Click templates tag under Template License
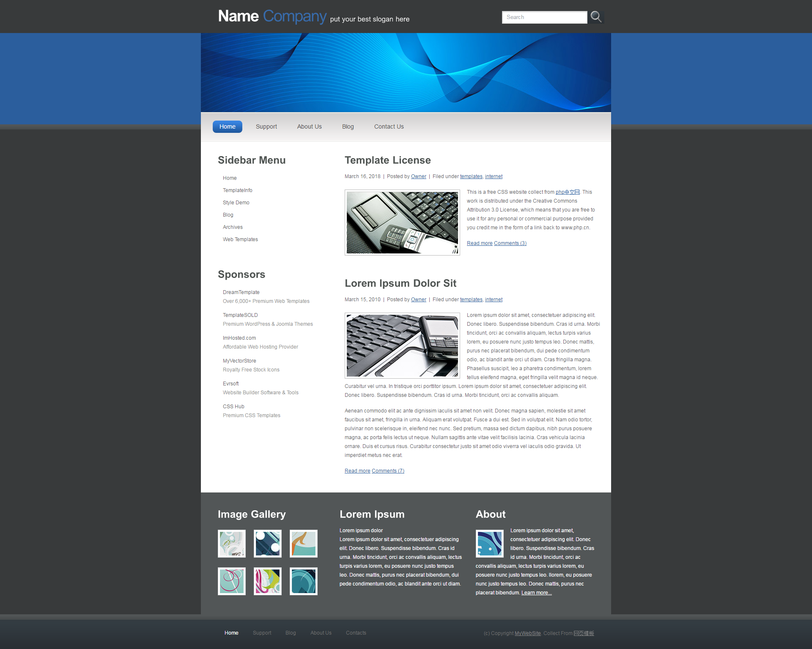 click(x=471, y=176)
